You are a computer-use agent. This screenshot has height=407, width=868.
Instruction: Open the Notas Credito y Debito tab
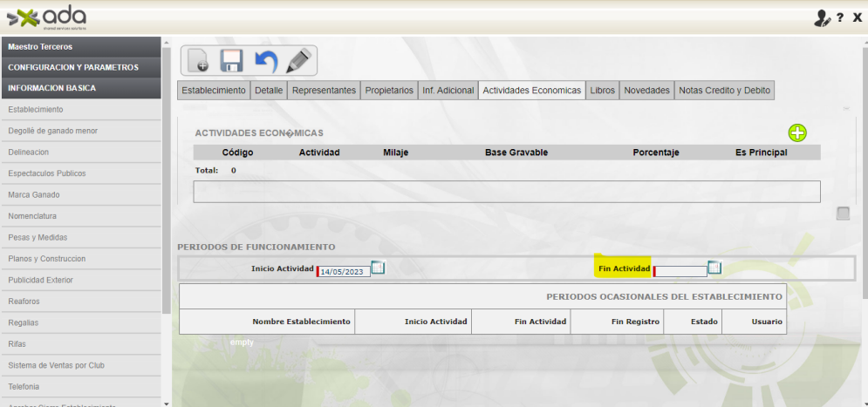[724, 91]
